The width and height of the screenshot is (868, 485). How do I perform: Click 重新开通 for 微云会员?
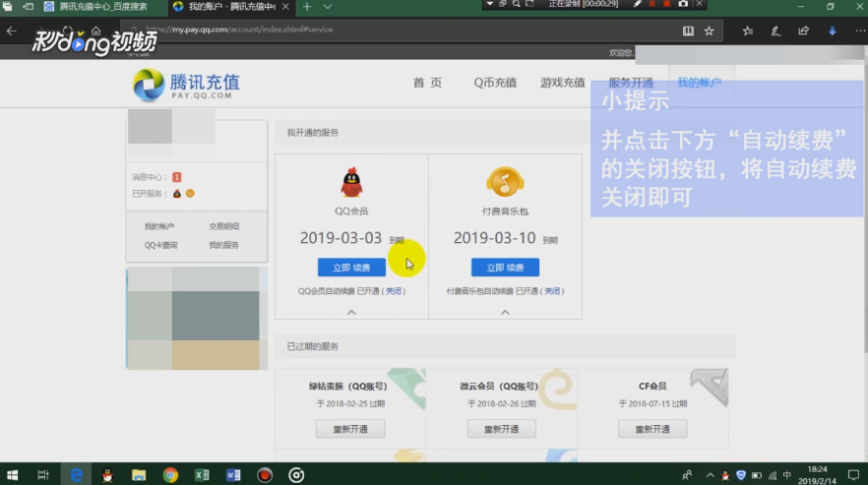[502, 429]
